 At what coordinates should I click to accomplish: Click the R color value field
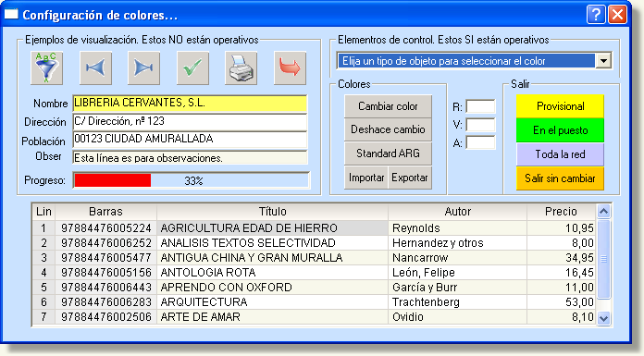pyautogui.click(x=480, y=106)
